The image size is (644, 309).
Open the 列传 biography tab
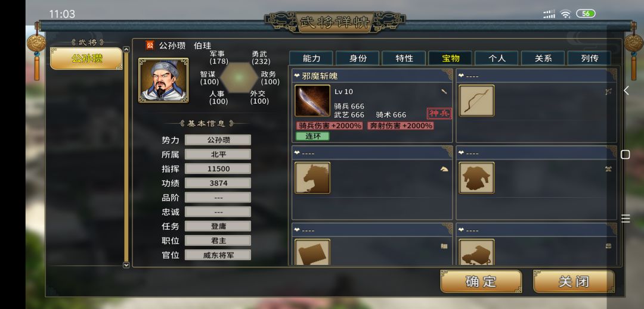589,58
